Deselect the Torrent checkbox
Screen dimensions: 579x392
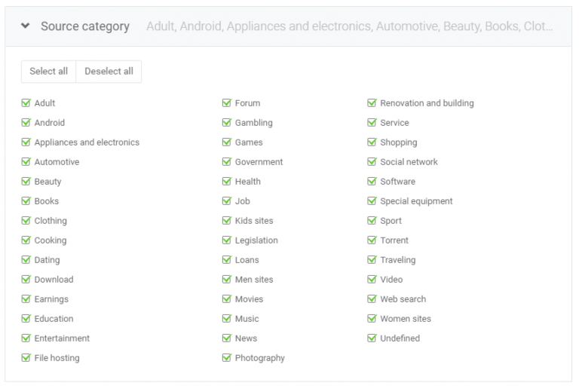click(372, 240)
